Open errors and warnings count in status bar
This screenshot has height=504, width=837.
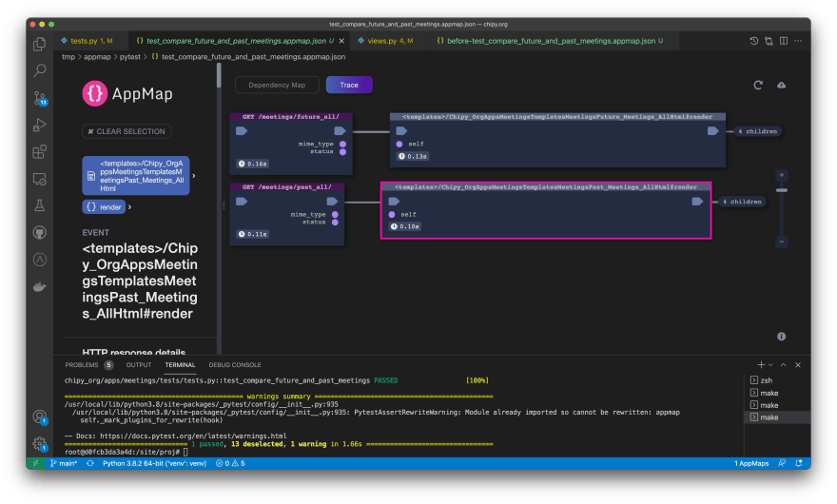pos(230,463)
